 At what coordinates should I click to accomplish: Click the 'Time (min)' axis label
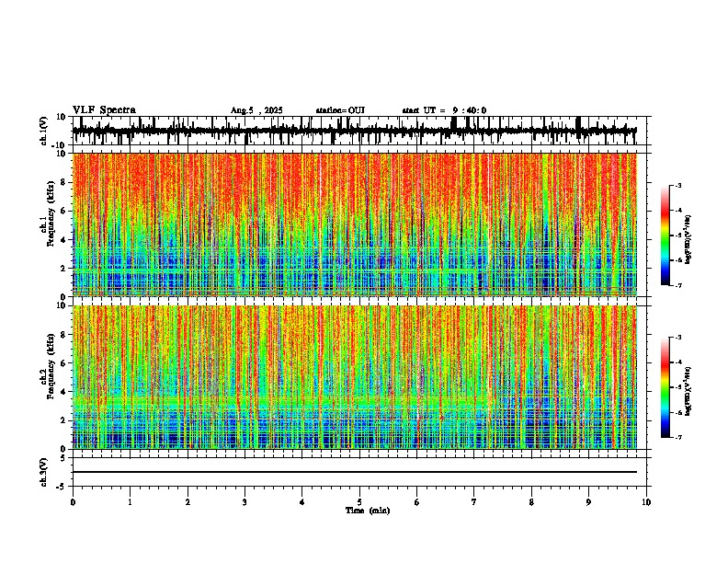[368, 511]
